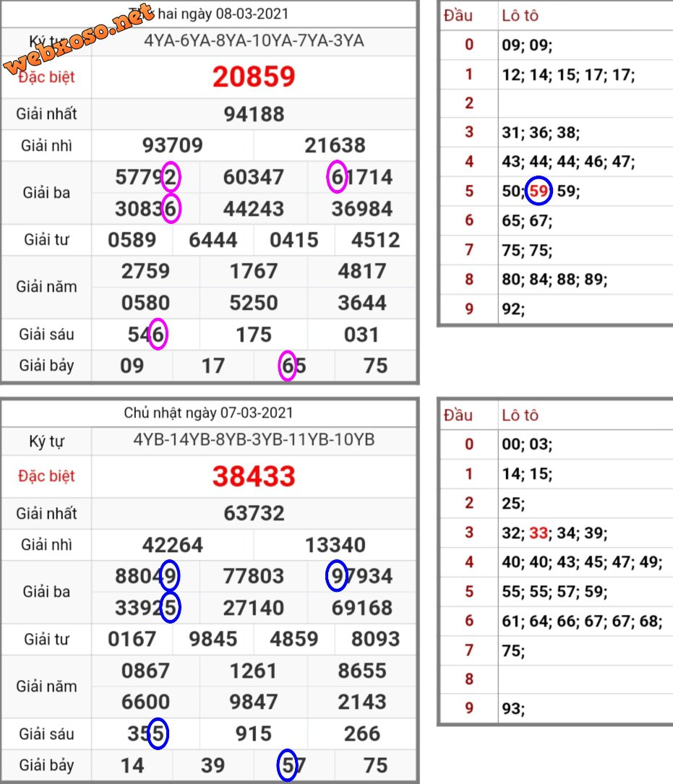Select fourth prize number 4859

pyautogui.click(x=294, y=639)
